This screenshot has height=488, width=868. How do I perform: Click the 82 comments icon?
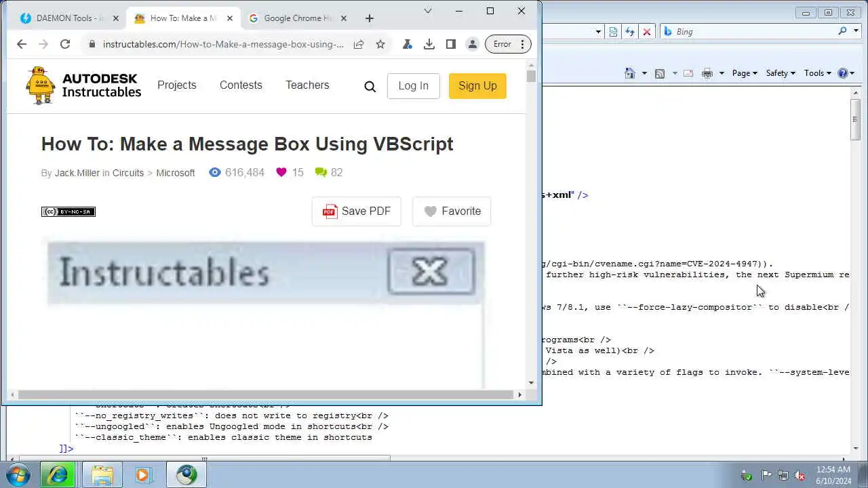coord(321,172)
